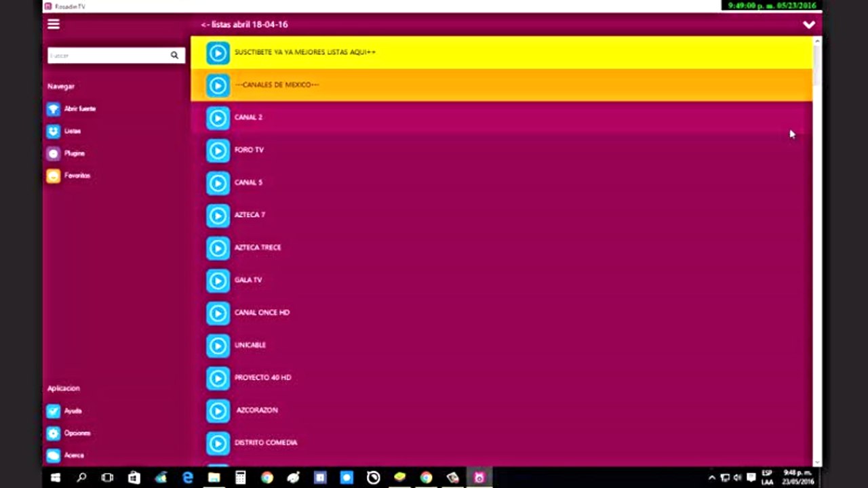Select the 'CANAL ONCE HD' channel name

pos(262,312)
